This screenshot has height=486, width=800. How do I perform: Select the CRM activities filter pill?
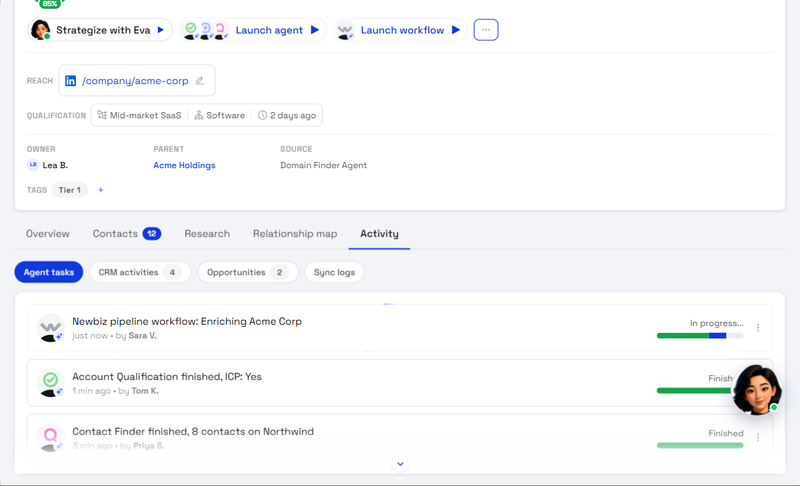click(140, 272)
